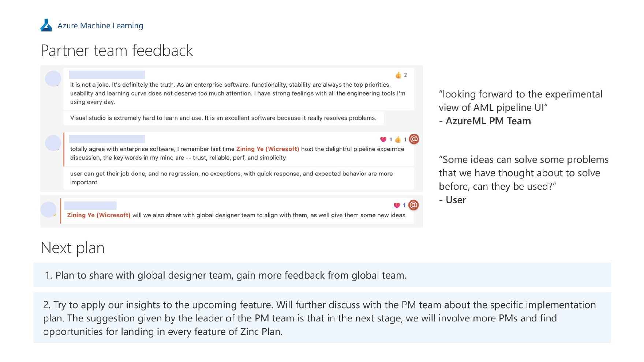Click the avatar beside the 'global designer team' message
This screenshot has height=362, width=644.
(x=48, y=210)
